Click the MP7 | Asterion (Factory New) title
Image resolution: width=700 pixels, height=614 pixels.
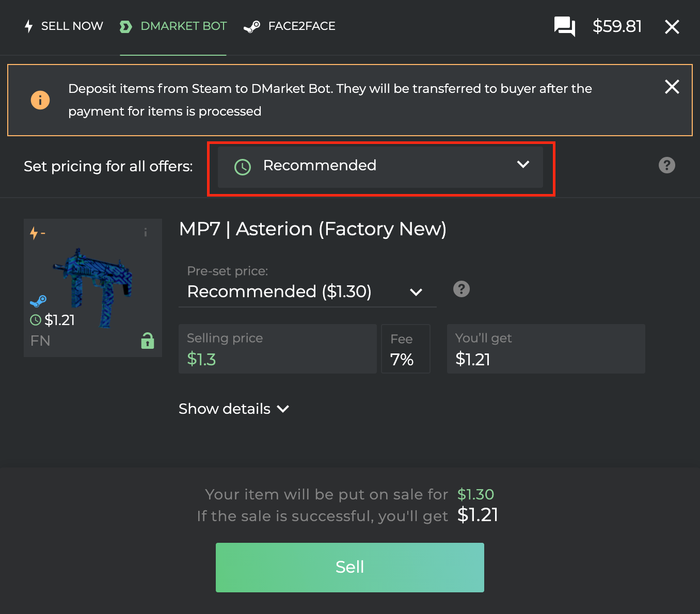tap(313, 229)
